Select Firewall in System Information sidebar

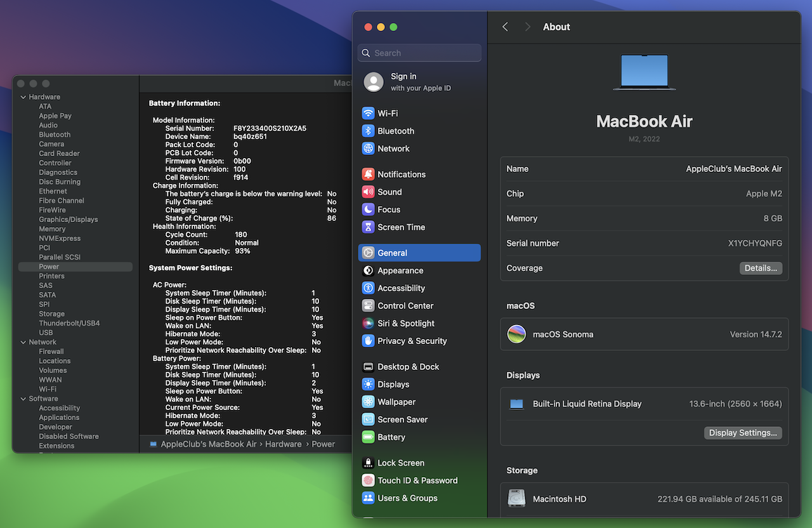click(x=51, y=352)
